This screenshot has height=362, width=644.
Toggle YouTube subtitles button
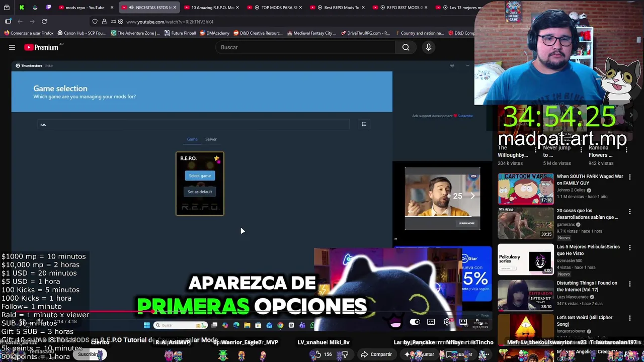[431, 322]
